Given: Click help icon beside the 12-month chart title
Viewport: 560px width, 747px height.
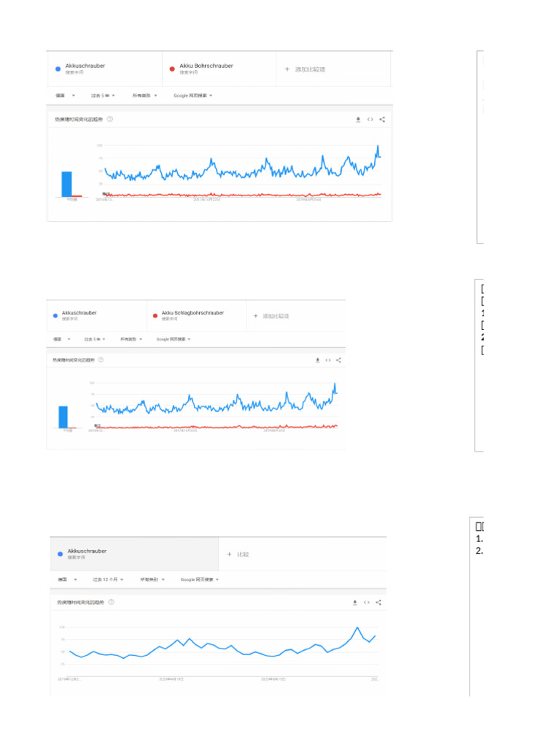Looking at the screenshot, I should 112,603.
